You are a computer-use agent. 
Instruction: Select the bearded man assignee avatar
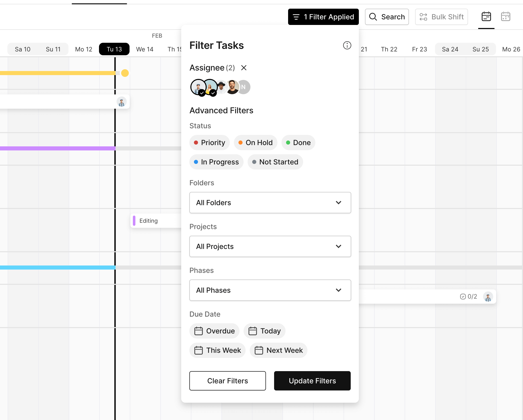tap(233, 87)
